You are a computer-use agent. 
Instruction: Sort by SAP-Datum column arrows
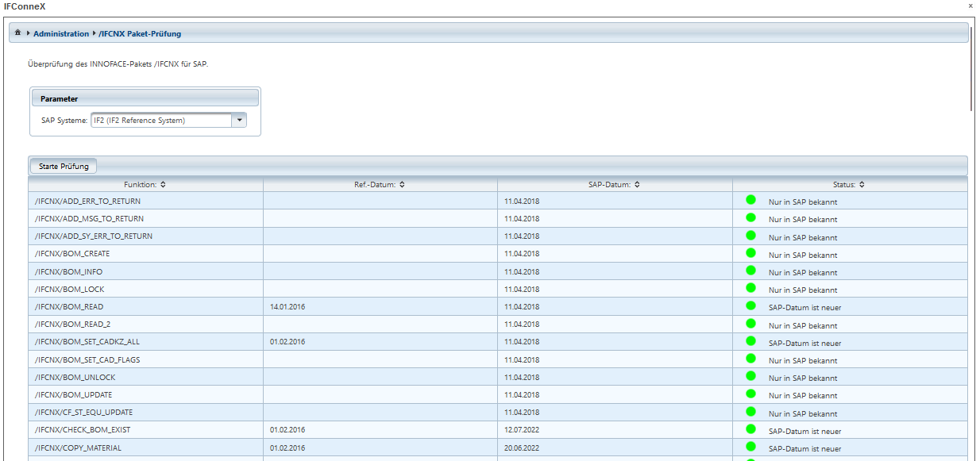[x=637, y=185]
